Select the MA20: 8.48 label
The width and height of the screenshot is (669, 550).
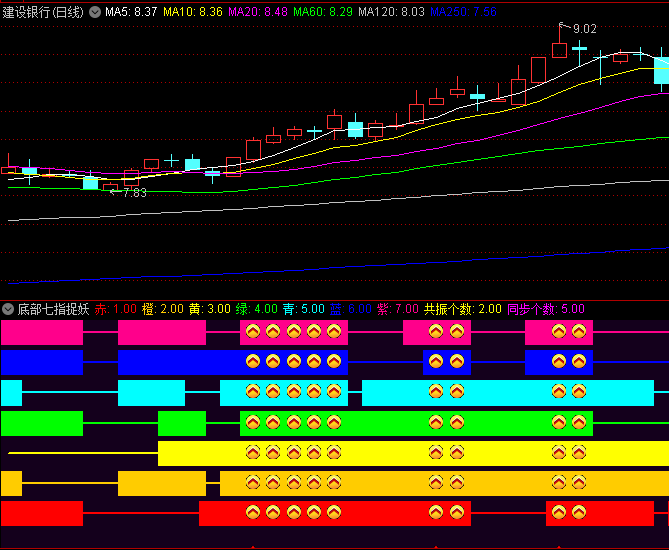258,12
